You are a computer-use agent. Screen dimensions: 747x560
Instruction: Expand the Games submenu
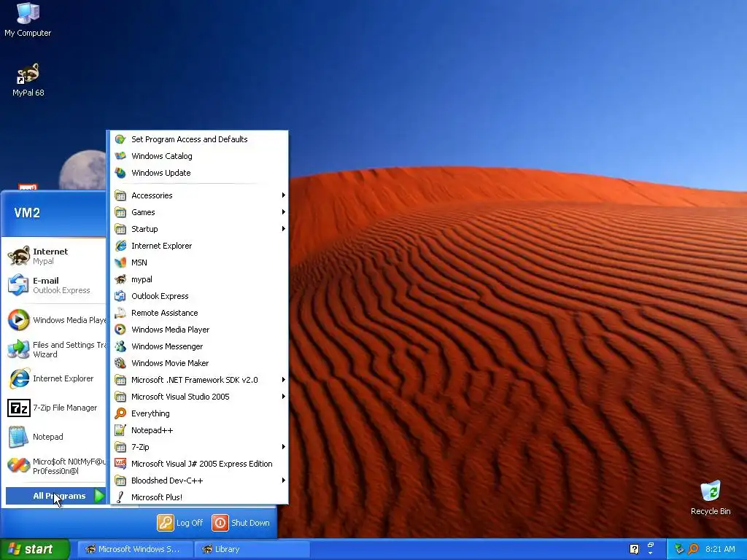tap(199, 212)
